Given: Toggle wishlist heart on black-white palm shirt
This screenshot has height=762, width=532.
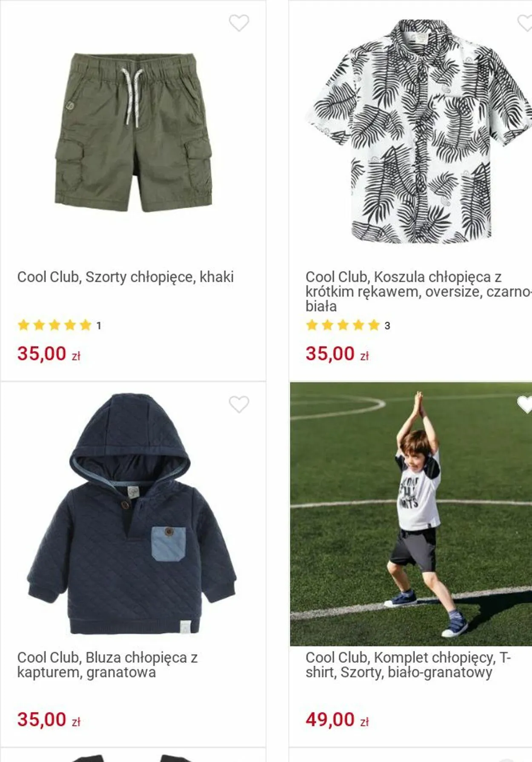Looking at the screenshot, I should point(524,23).
